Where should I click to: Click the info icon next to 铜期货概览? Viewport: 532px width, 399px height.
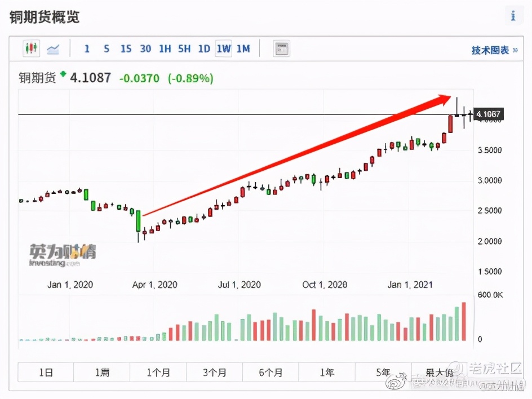[513, 16]
